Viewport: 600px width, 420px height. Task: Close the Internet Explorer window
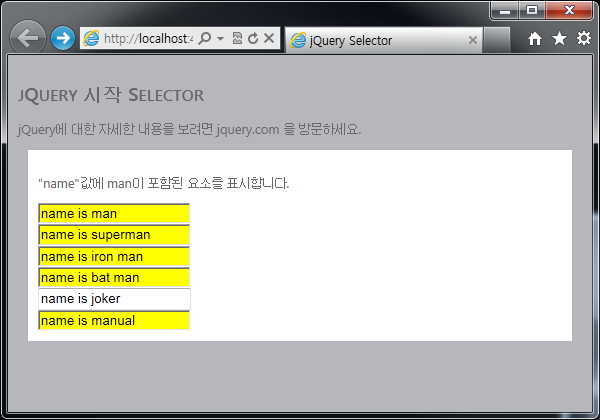(x=569, y=10)
